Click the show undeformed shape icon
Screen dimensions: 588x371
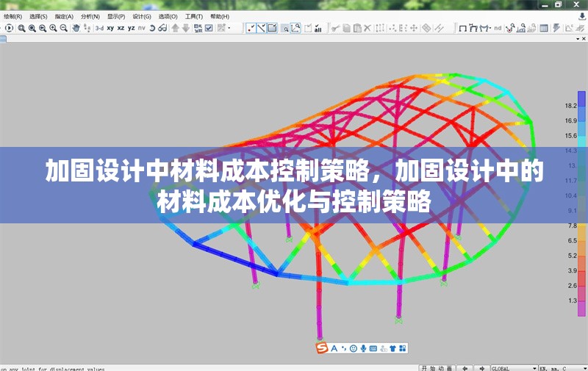tap(463, 28)
